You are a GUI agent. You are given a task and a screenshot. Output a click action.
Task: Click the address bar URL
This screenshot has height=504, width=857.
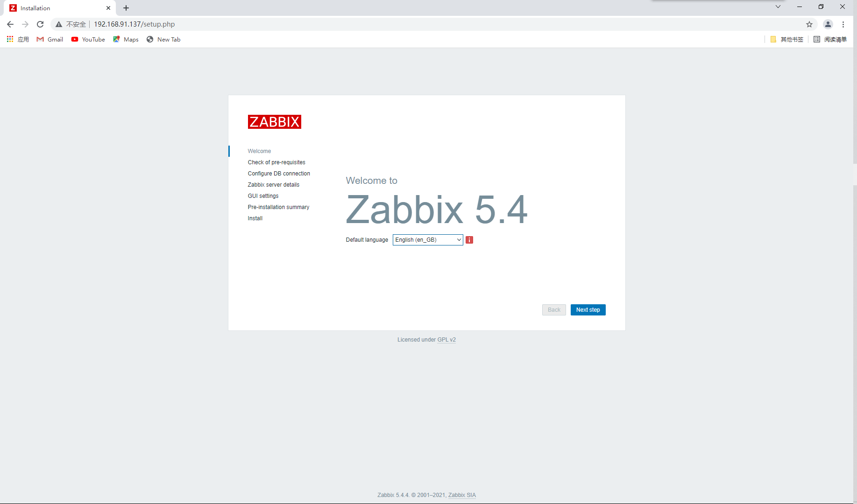(x=135, y=24)
